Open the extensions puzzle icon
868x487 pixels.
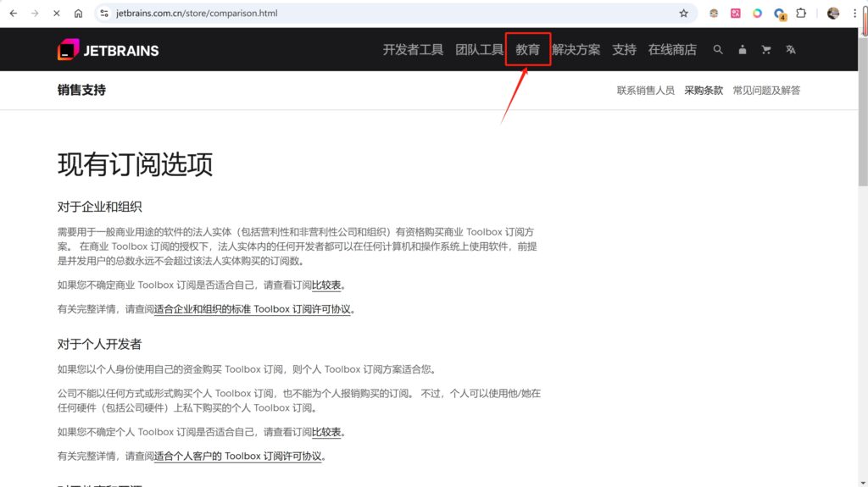[x=801, y=14]
